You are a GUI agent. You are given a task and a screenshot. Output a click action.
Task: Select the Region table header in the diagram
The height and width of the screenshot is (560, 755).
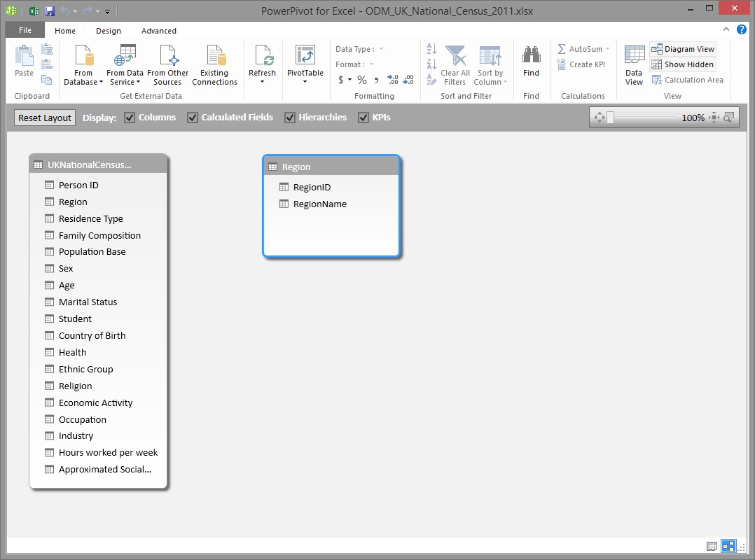pos(331,167)
